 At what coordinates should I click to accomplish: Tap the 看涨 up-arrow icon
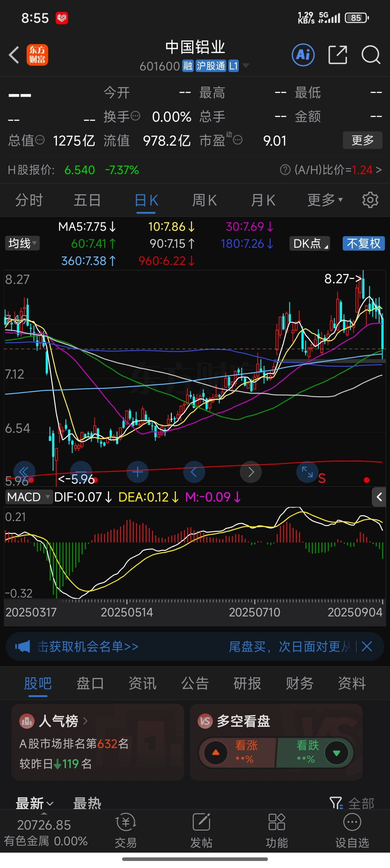coord(216,752)
